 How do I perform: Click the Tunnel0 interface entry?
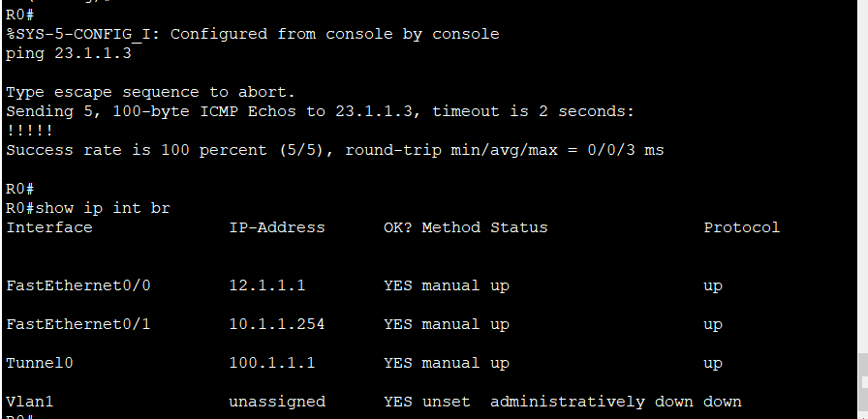(x=40, y=363)
